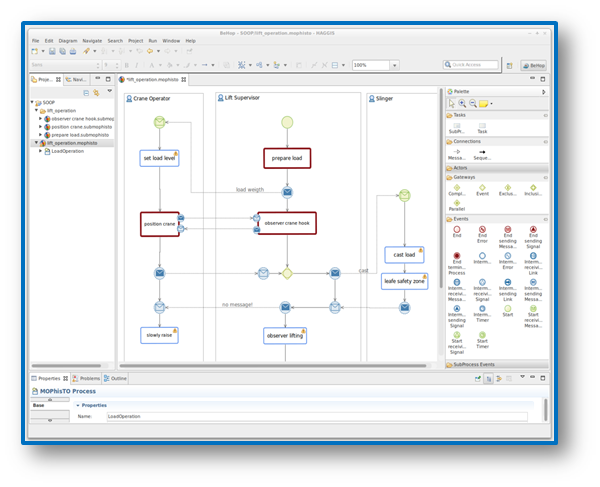Pick the SubProcess tool in palette
Image resolution: width=600 pixels, height=487 pixels.
(x=456, y=126)
